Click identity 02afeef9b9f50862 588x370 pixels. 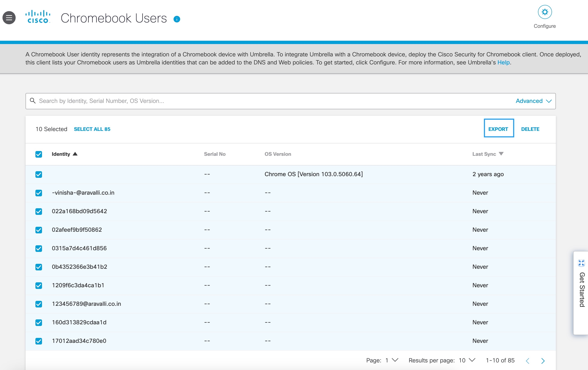(x=77, y=230)
